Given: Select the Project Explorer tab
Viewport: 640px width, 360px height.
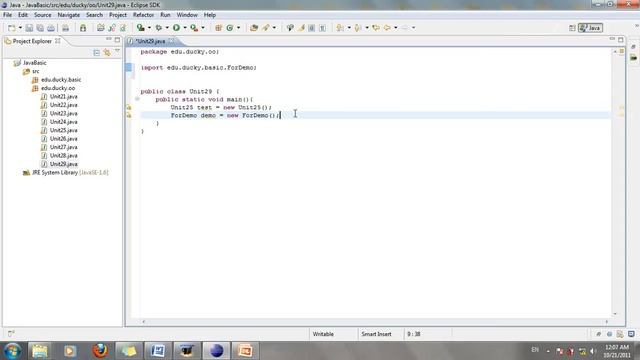Looking at the screenshot, I should point(32,41).
